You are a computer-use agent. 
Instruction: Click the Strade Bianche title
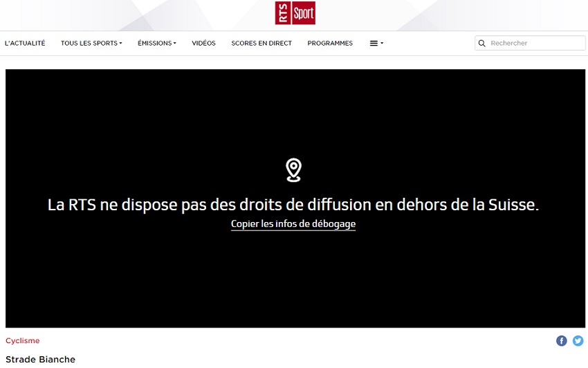tap(40, 359)
